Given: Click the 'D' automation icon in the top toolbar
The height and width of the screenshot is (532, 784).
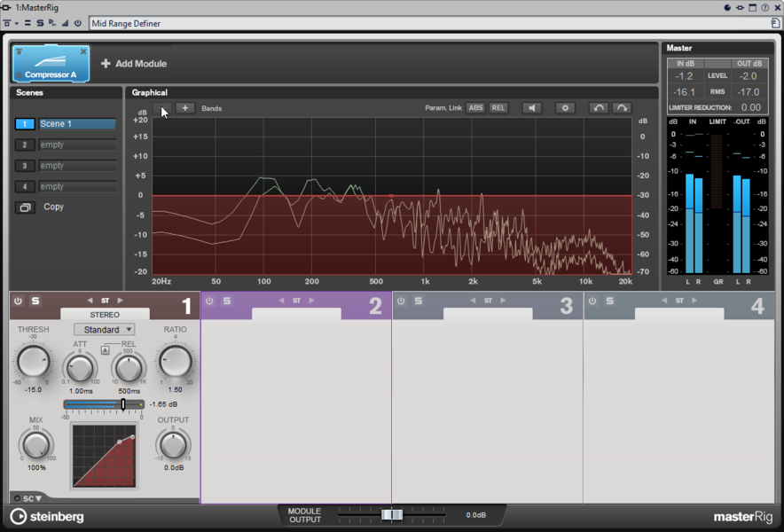Looking at the screenshot, I should [x=52, y=23].
